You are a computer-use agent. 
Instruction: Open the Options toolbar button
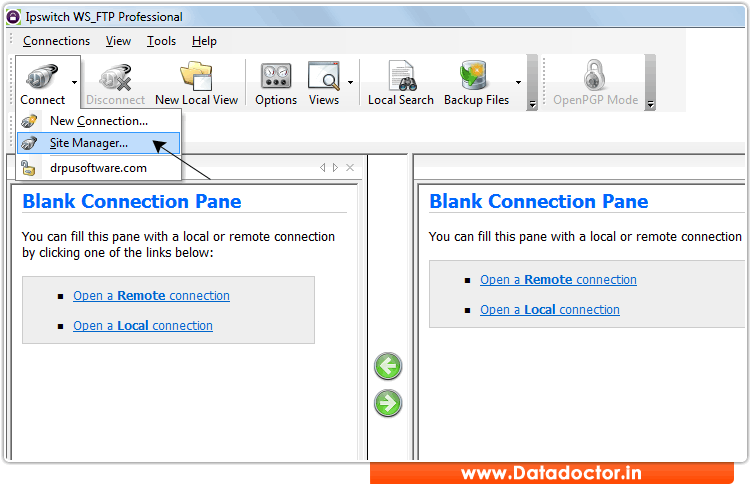(276, 82)
